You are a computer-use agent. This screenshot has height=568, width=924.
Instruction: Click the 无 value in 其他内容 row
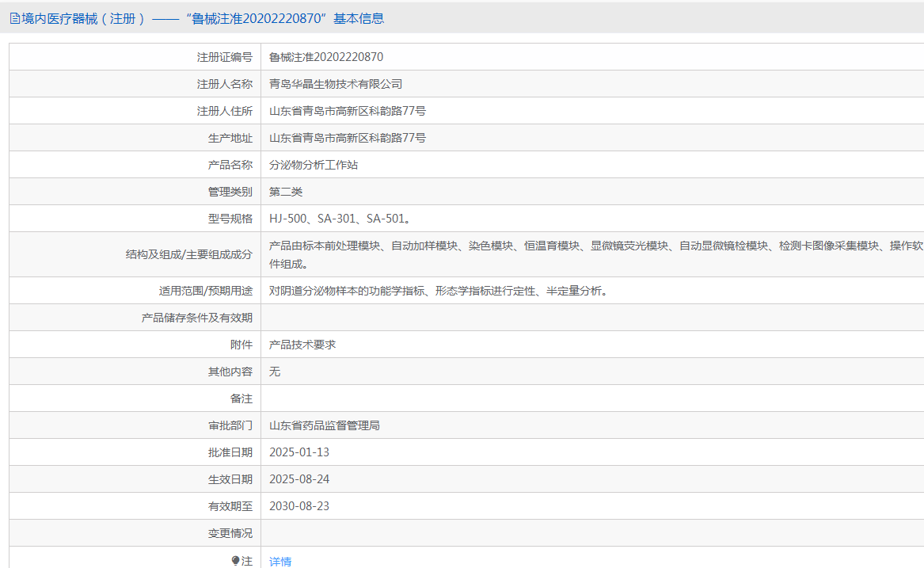click(275, 372)
